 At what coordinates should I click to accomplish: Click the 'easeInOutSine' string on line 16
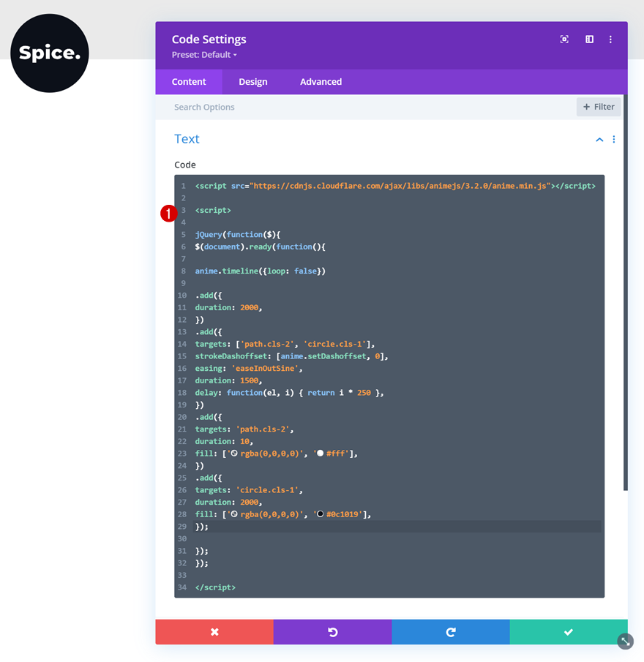pos(265,368)
